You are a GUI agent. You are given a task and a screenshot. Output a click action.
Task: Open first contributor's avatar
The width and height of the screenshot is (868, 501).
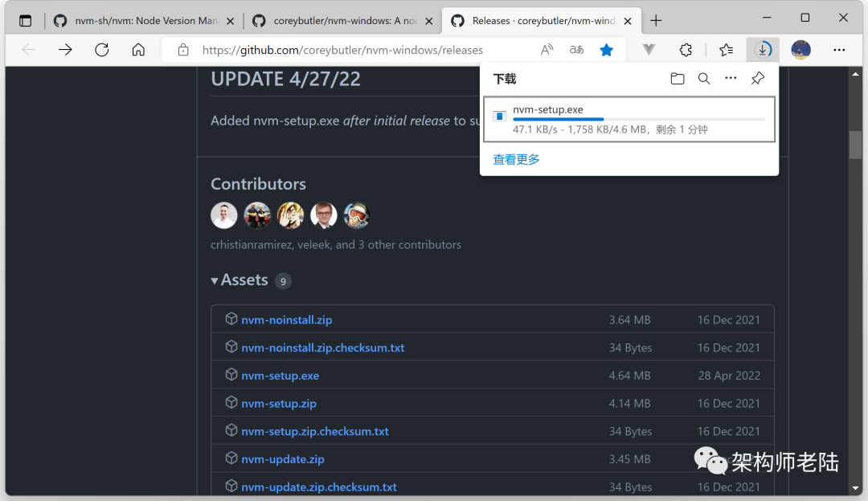coord(224,216)
